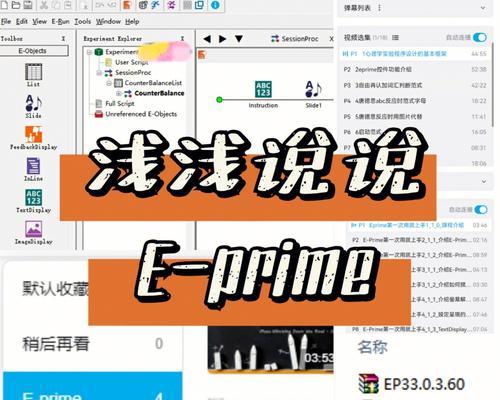Screen dimensions: 500x400
Task: Collapse the CounterBalanceList tree node
Action: click(x=109, y=83)
